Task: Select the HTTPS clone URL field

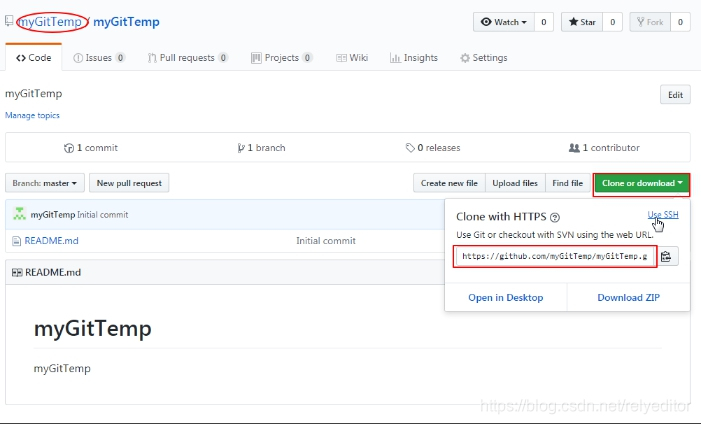Action: click(555, 256)
